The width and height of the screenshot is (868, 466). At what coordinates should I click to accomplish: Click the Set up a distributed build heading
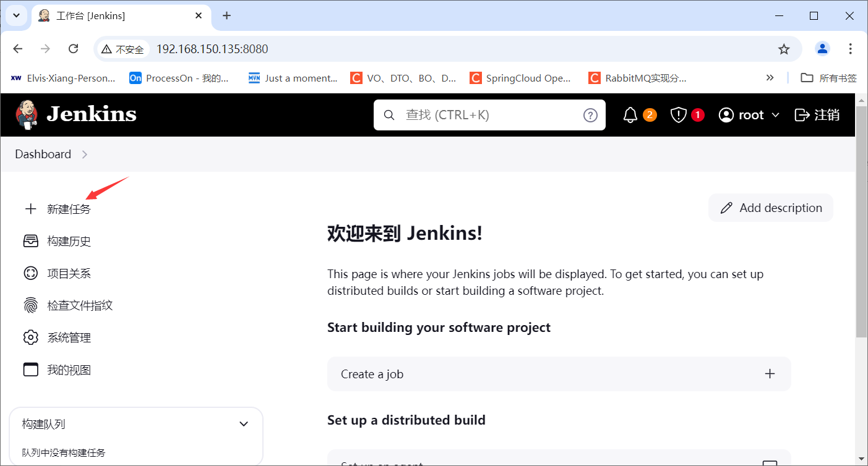pos(406,420)
